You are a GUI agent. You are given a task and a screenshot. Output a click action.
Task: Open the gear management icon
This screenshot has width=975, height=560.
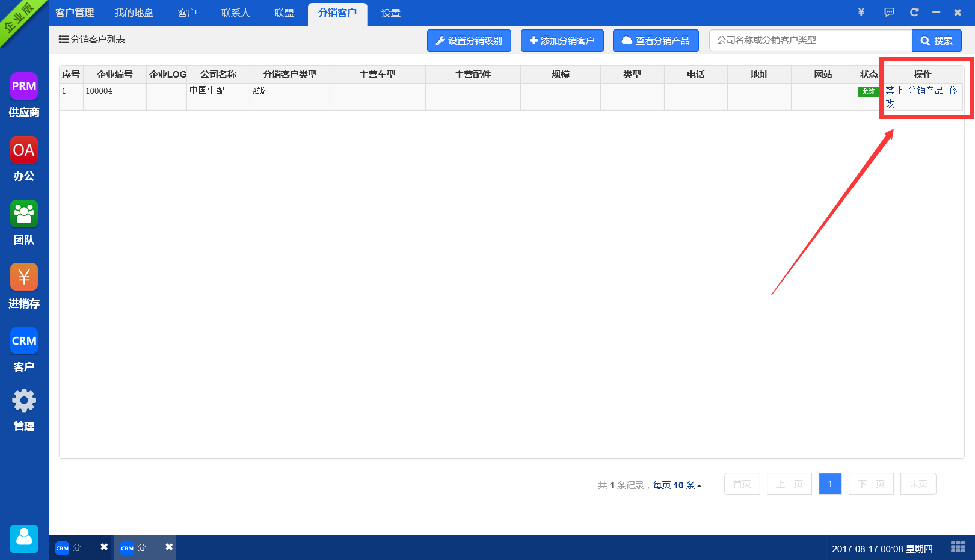(x=24, y=401)
